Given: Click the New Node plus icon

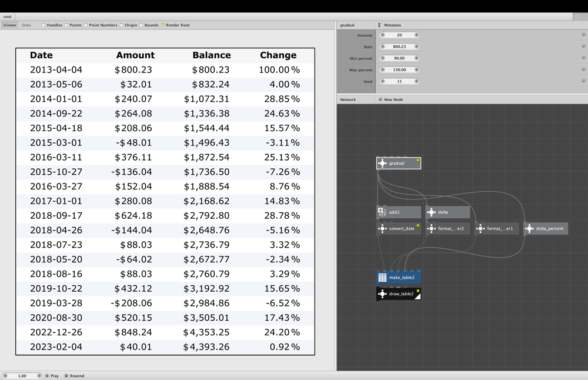Looking at the screenshot, I should [x=380, y=99].
